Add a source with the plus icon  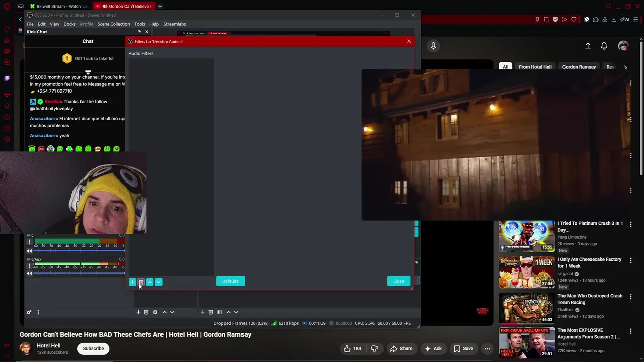(203, 312)
